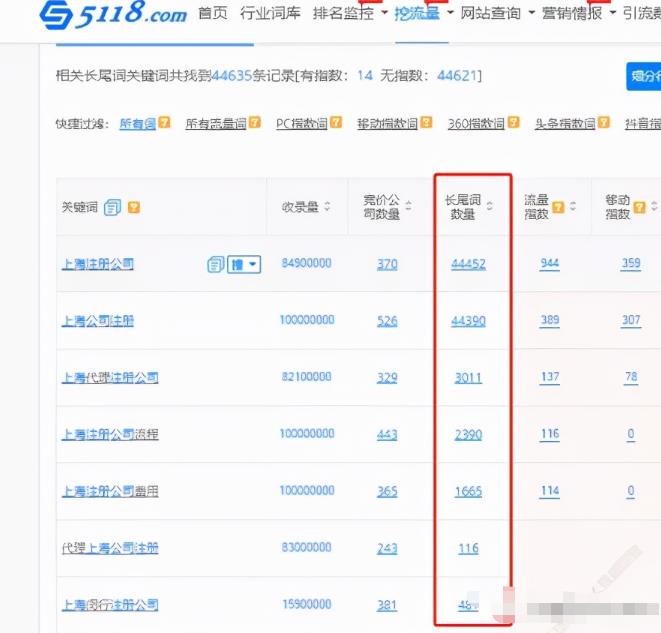
Task: Expand the 网站查询 nav dropdown
Action: click(x=532, y=13)
